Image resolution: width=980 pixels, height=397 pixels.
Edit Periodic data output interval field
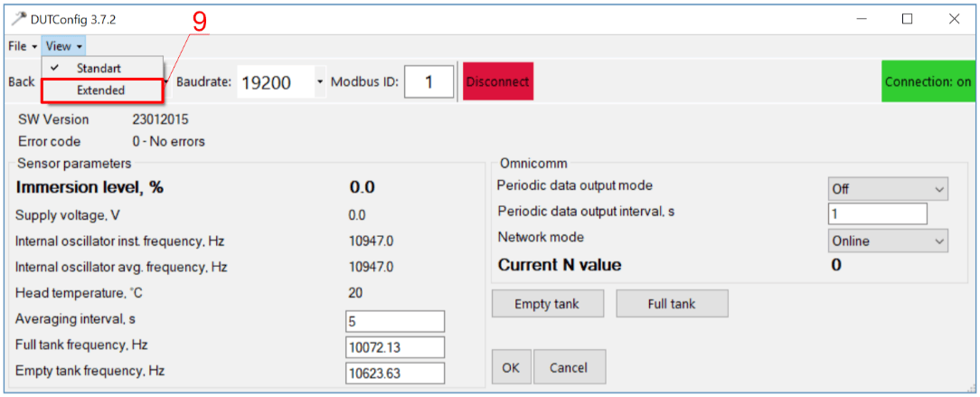tap(877, 213)
